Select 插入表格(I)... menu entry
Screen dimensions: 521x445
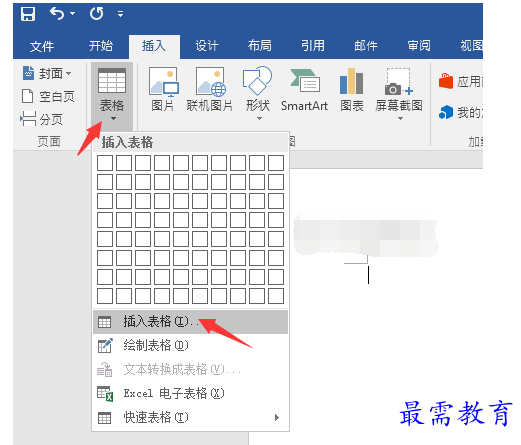click(190, 322)
